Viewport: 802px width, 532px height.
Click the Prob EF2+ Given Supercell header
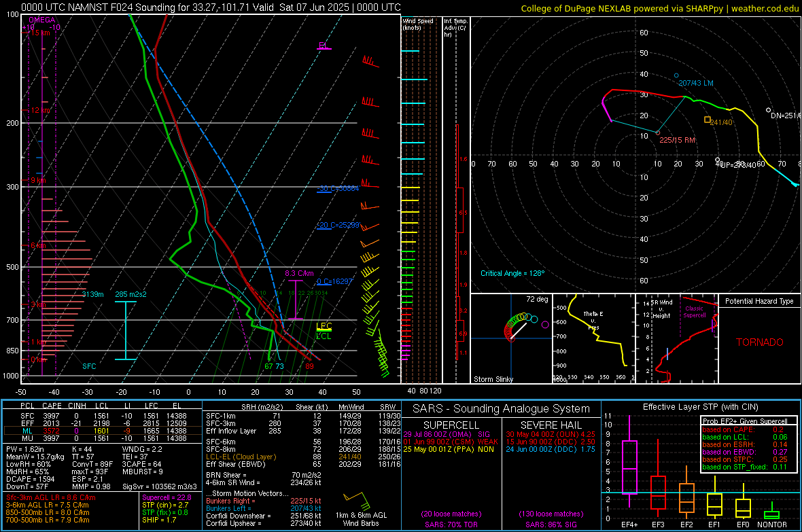pos(745,421)
